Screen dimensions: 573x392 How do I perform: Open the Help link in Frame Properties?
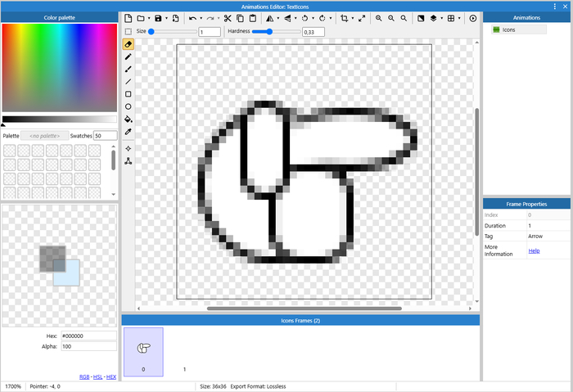click(x=534, y=250)
